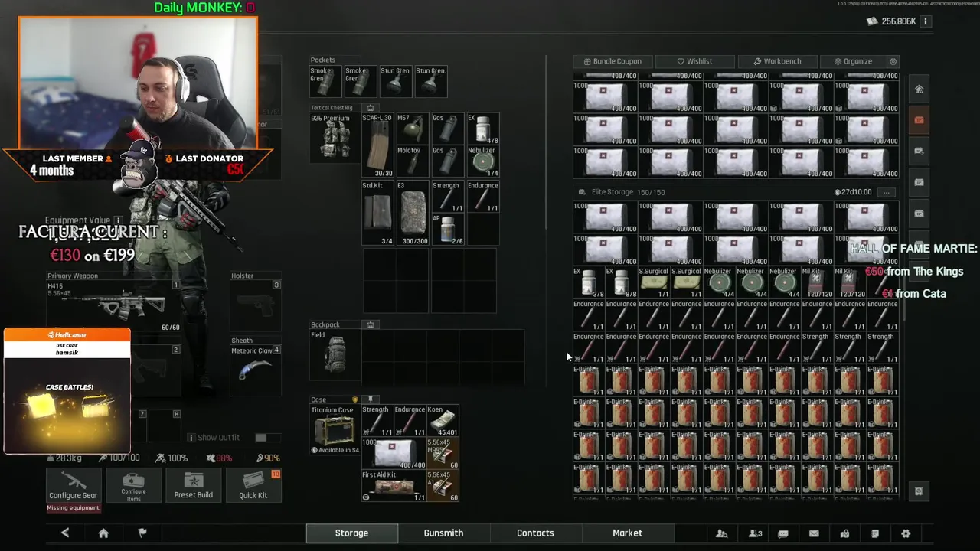Return to home lobby icon

point(103,533)
